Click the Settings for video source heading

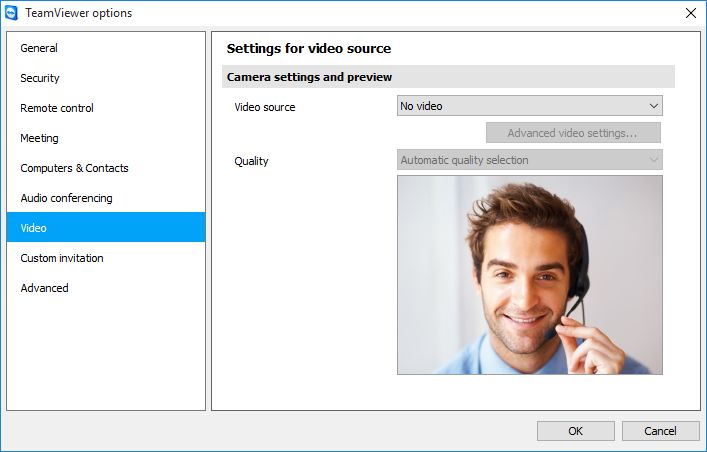(309, 49)
